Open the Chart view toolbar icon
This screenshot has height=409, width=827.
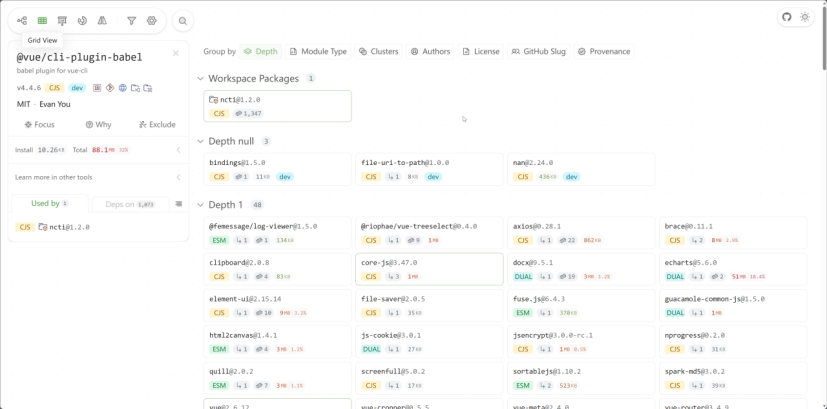(82, 21)
